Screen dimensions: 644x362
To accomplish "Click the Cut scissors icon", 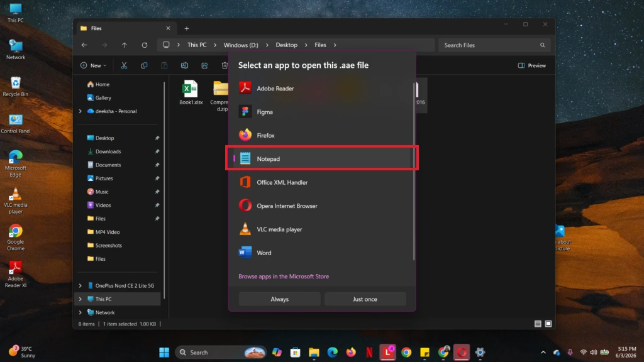I will click(x=124, y=65).
